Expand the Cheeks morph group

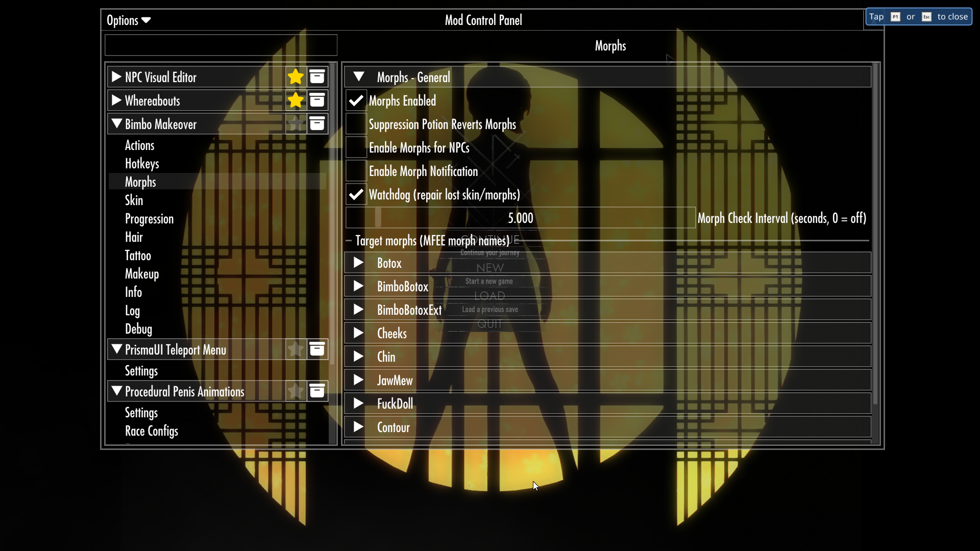click(x=358, y=333)
